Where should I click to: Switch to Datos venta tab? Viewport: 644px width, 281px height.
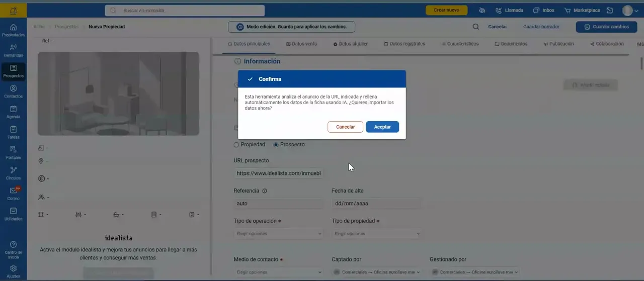301,44
